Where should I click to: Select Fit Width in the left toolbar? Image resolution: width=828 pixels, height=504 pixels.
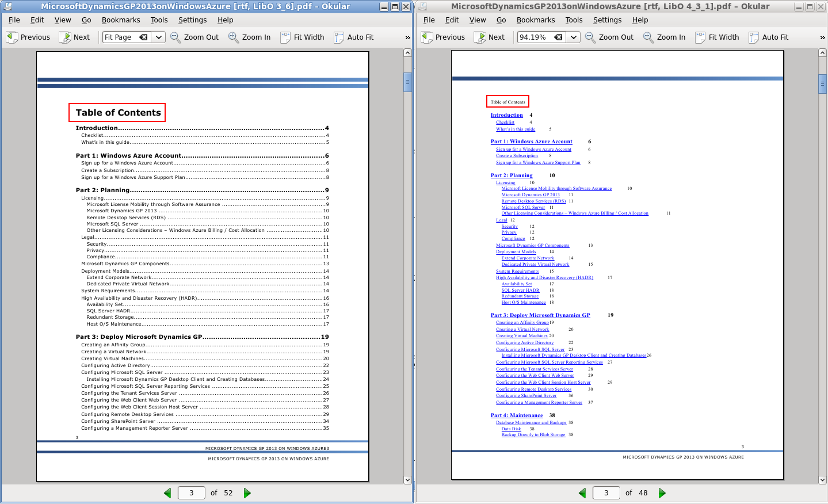(x=303, y=37)
